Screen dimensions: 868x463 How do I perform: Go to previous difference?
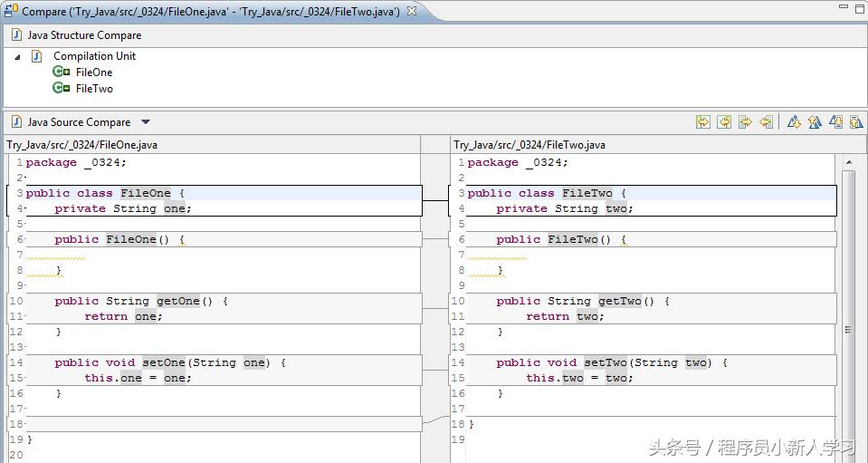pos(815,121)
